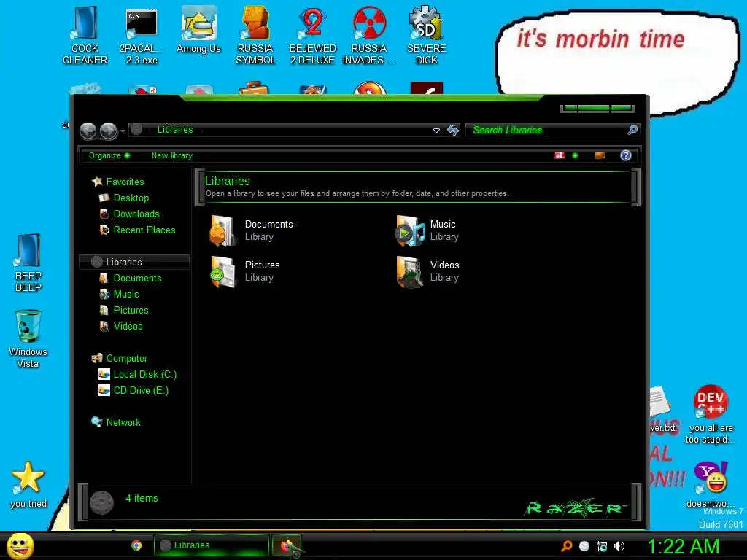Open view options dropdown dot
The image size is (747, 560).
point(575,155)
